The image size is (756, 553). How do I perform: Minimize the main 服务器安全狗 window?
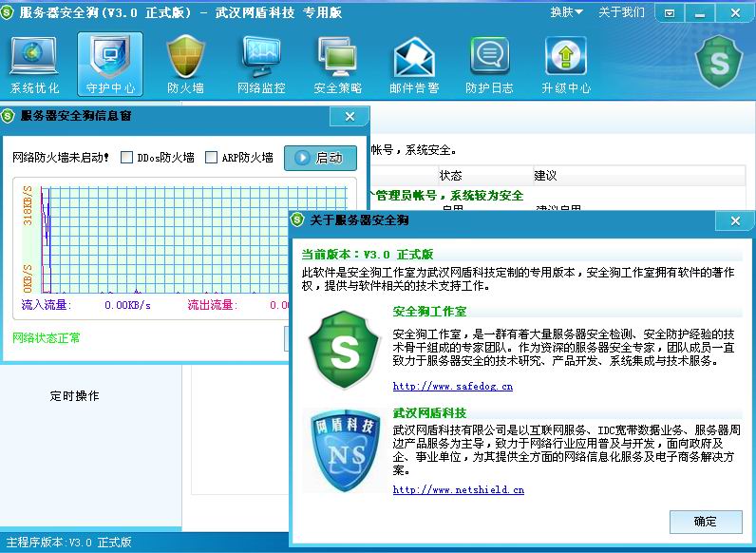coord(700,13)
